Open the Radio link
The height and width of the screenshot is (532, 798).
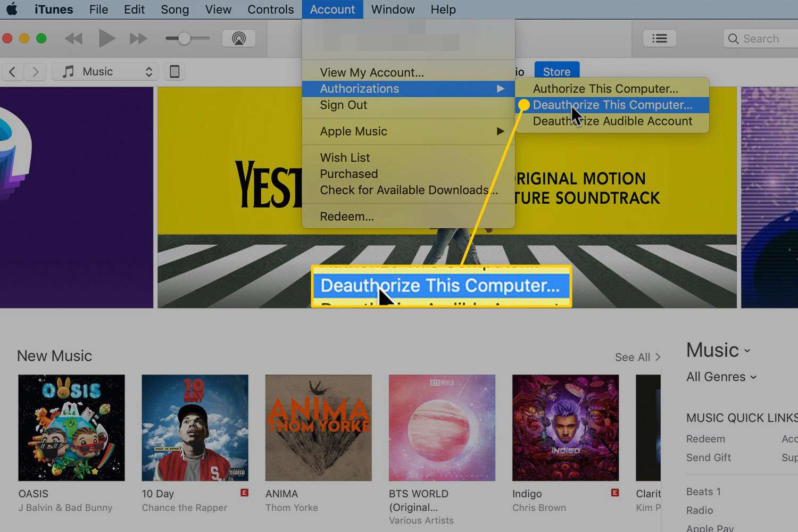tap(699, 510)
